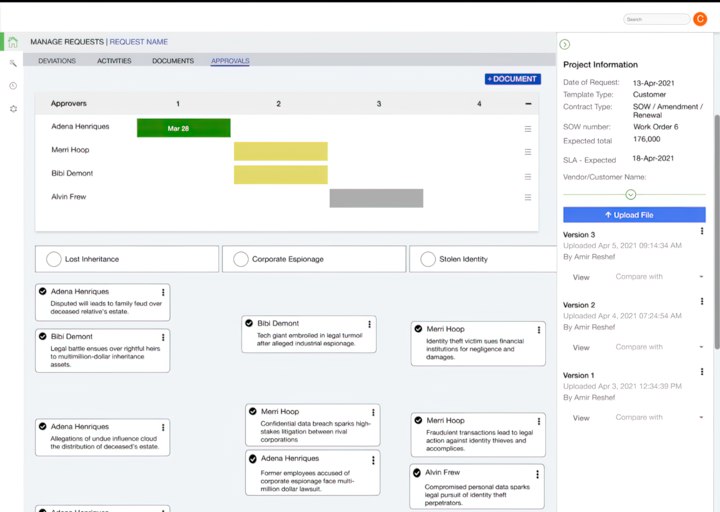
Task: Open the Version 3 options kebab menu
Action: tap(702, 231)
